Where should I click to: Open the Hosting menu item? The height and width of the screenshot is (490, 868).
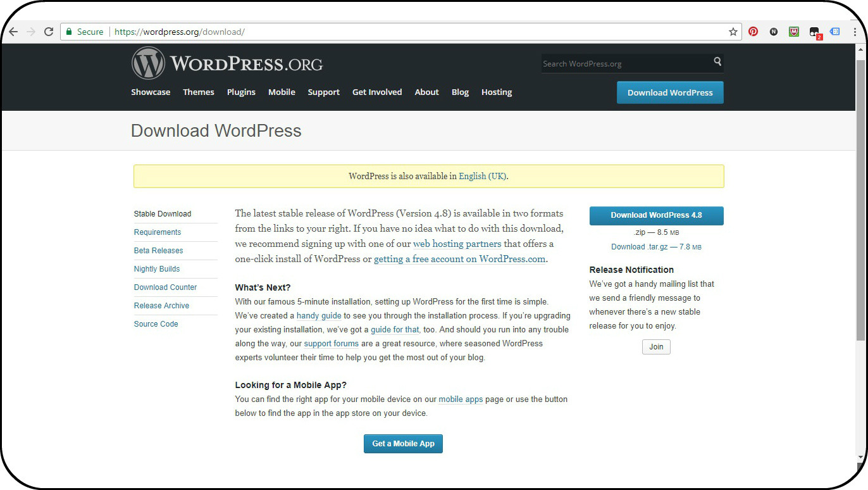497,92
